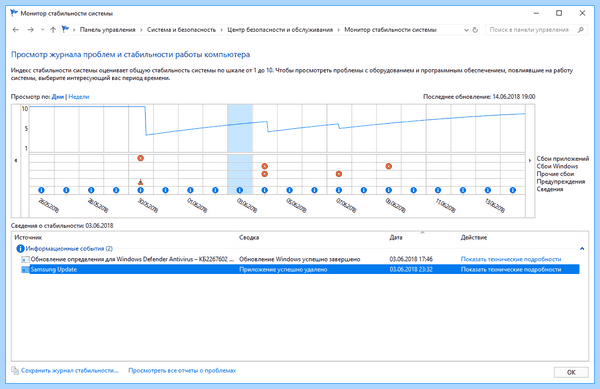
Task: Collapse the Информационные события group chevron
Action: click(x=582, y=249)
